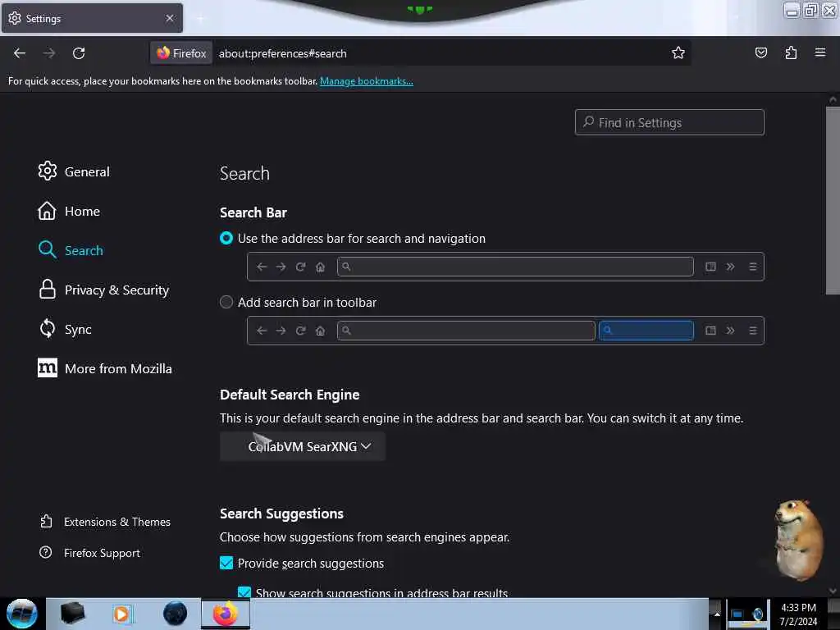This screenshot has height=630, width=840.
Task: Toggle Show search suggestions in address bar results
Action: (244, 592)
